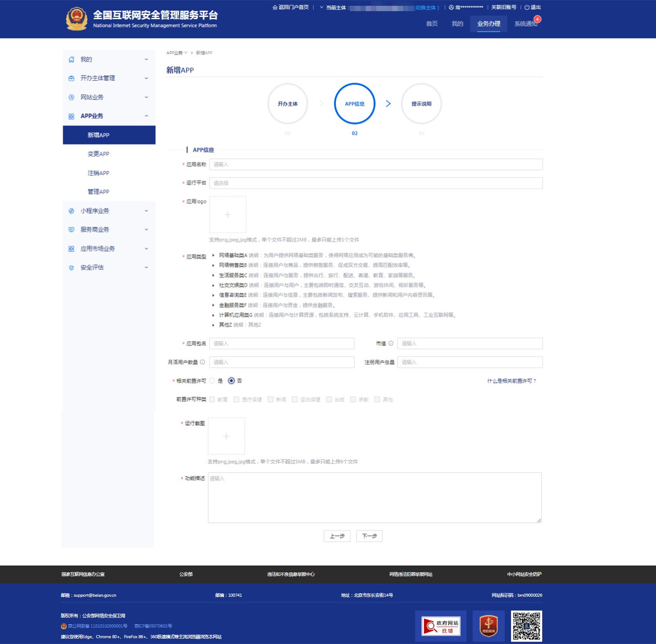Image resolution: width=656 pixels, height=644 pixels.
Task: Click the 小程序业务 sidebar icon
Action: tap(71, 211)
